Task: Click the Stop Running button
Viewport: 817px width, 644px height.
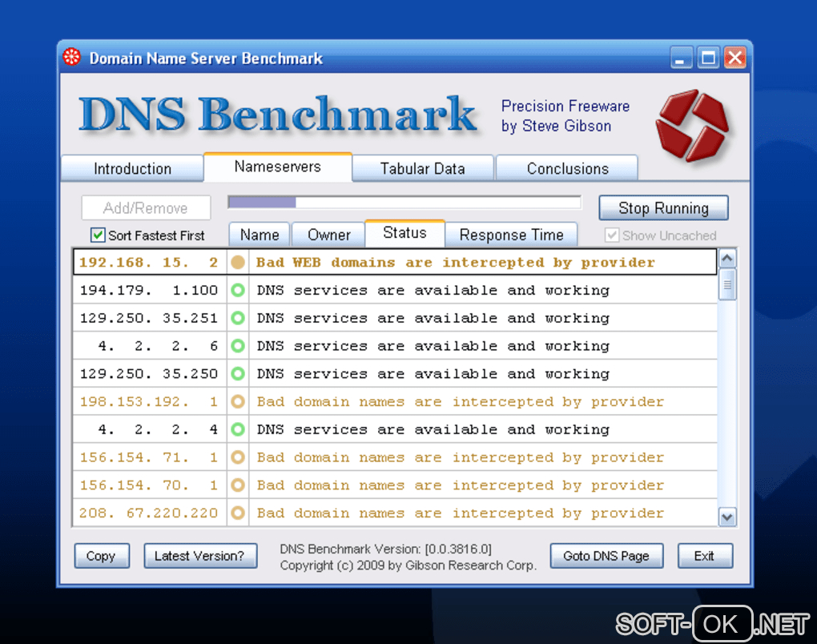Action: pyautogui.click(x=663, y=208)
